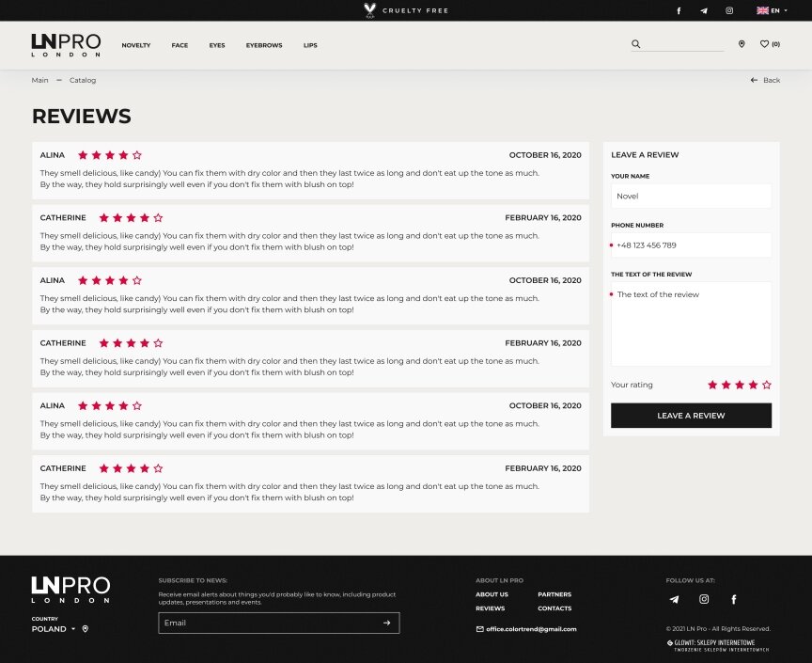The height and width of the screenshot is (663, 812).
Task: Click the header location pin icon
Action: pos(742,44)
